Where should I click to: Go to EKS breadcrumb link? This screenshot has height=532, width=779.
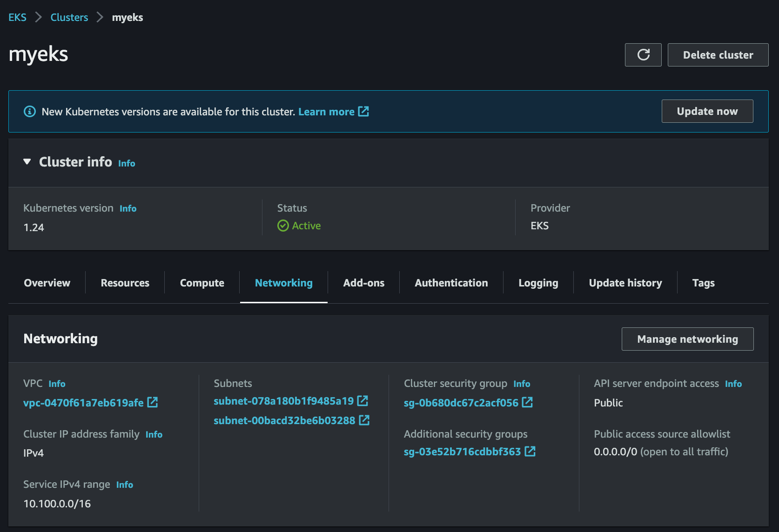(x=18, y=17)
